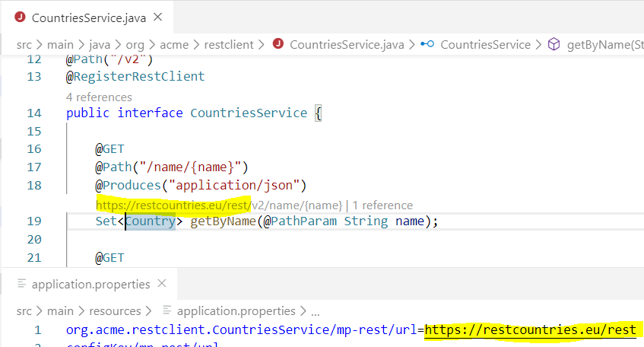
Task: Open the getByName method breadcrumb
Action: pos(605,44)
